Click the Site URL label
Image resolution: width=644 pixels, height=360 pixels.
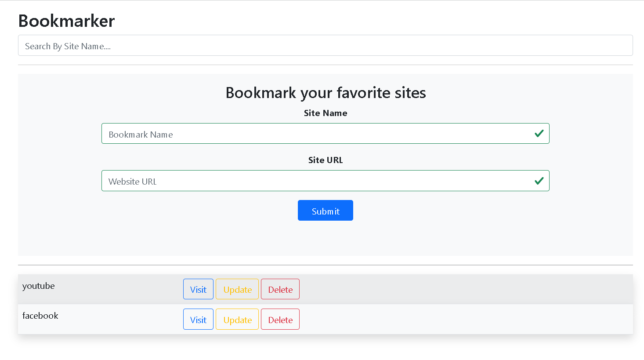click(325, 160)
